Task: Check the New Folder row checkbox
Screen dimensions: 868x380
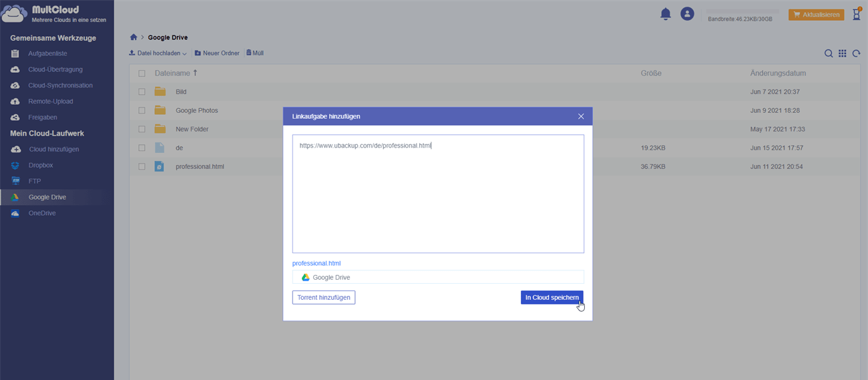Action: [x=142, y=129]
